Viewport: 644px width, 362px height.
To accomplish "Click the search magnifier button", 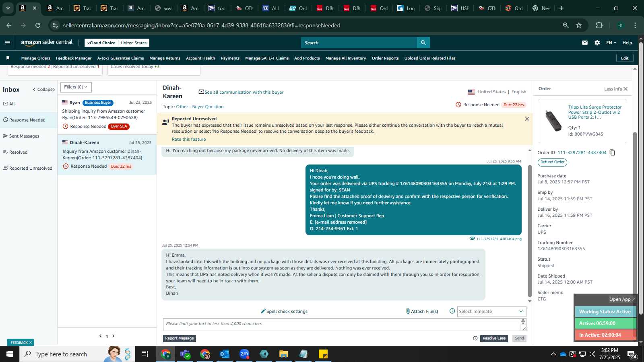I will [423, 43].
